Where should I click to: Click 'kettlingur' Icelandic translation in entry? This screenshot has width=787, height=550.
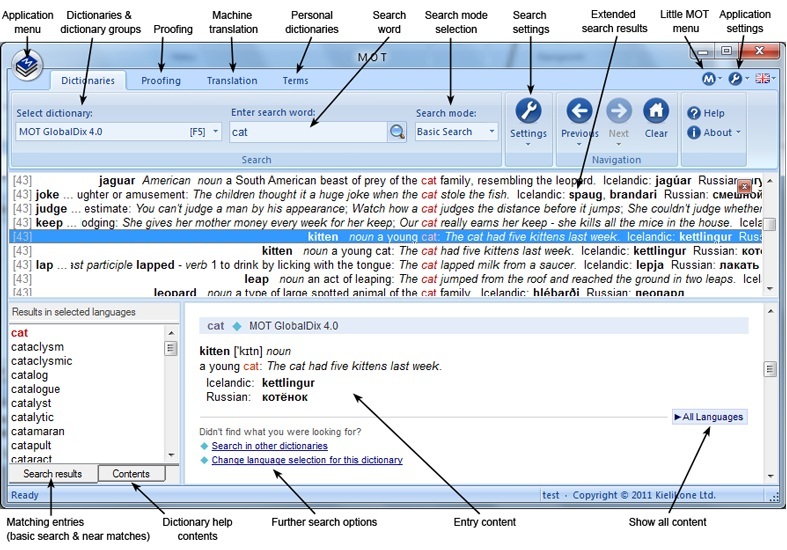point(288,383)
